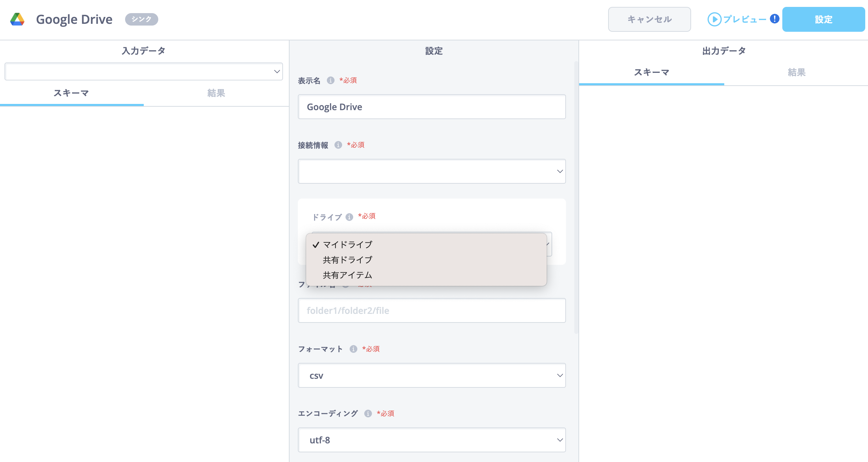Screen dimensions: 868x462
Task: Open the input data source dropdown
Action: pyautogui.click(x=144, y=71)
